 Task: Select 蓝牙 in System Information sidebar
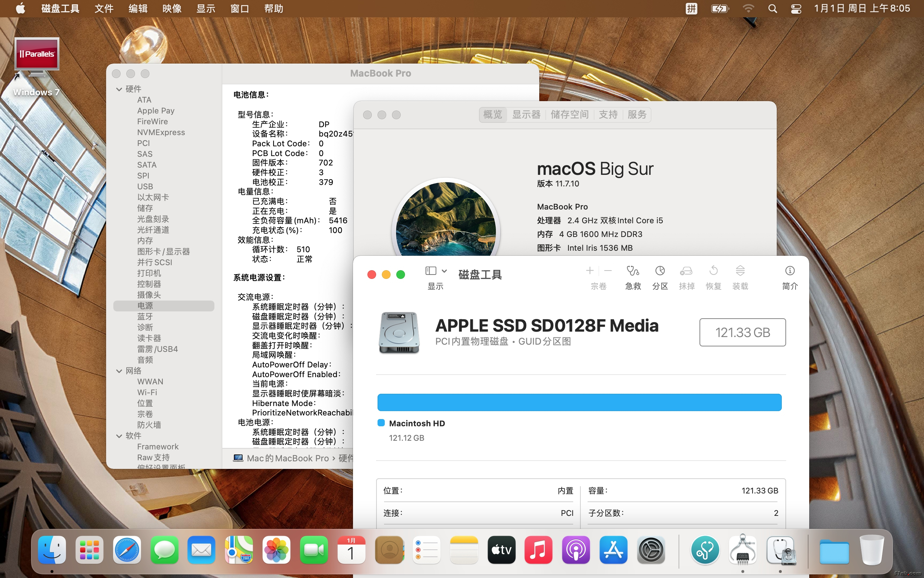(x=145, y=316)
